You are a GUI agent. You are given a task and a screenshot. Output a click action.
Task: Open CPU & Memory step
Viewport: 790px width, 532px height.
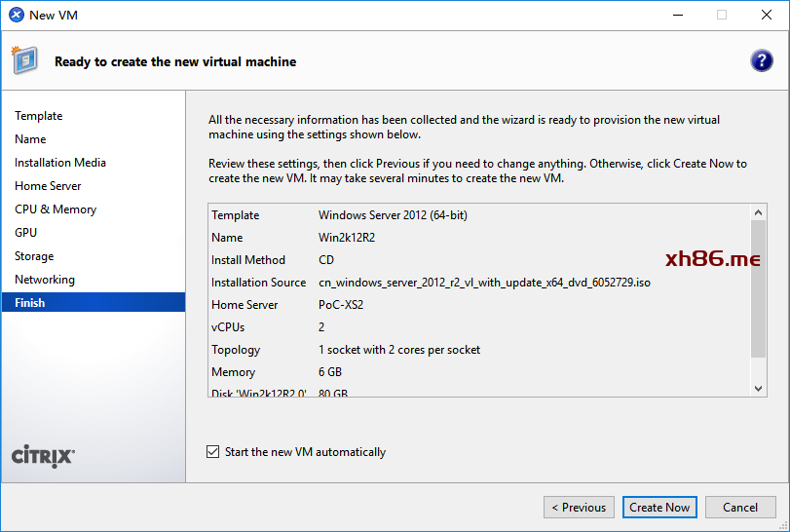pos(56,209)
